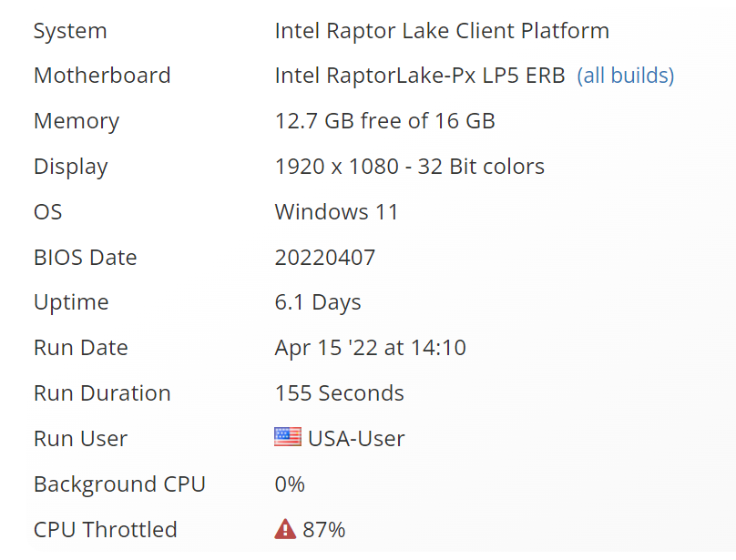The image size is (736, 560).
Task: Click the USA flag icon
Action: coord(287,438)
